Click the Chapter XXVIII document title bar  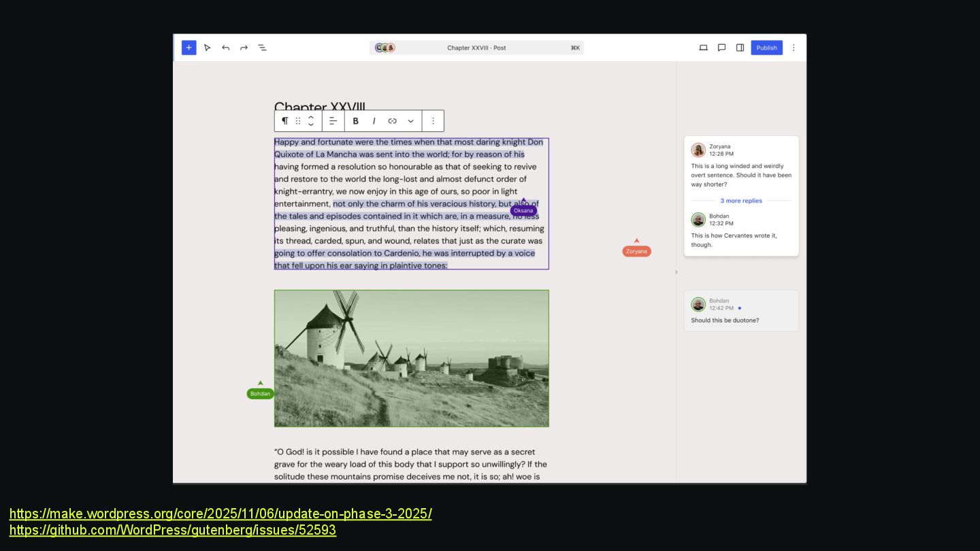476,48
